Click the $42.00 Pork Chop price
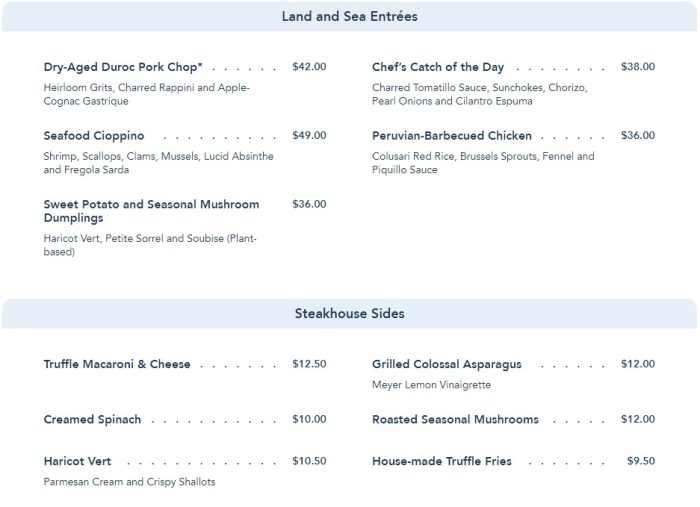Image resolution: width=700 pixels, height=507 pixels. [309, 67]
